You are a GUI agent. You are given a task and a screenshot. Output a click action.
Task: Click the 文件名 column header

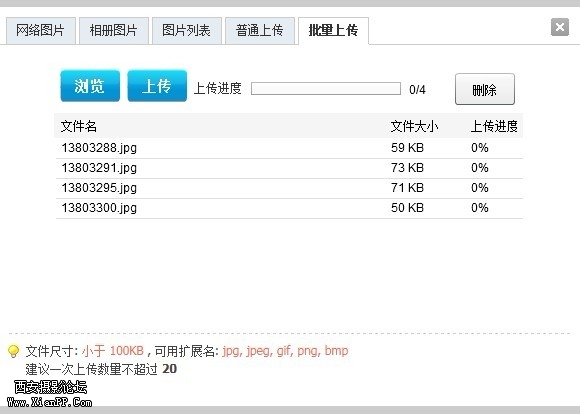pos(78,127)
